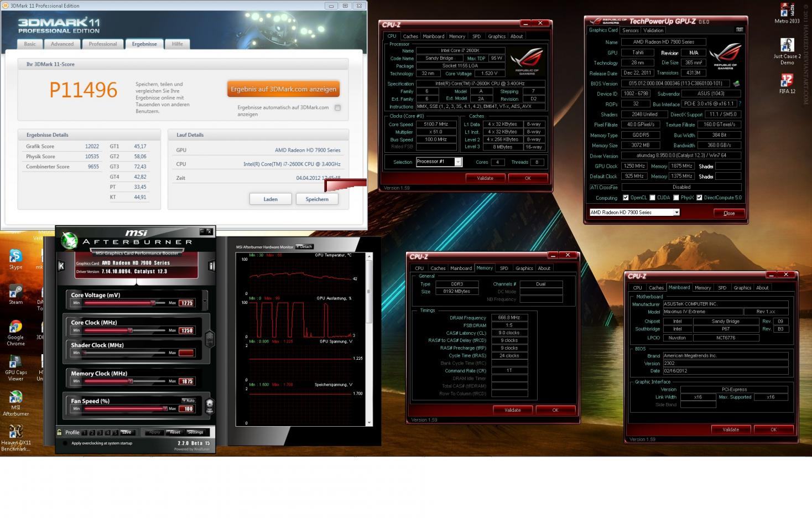Click Speichern button in 3DMark
The image size is (812, 518).
point(317,199)
